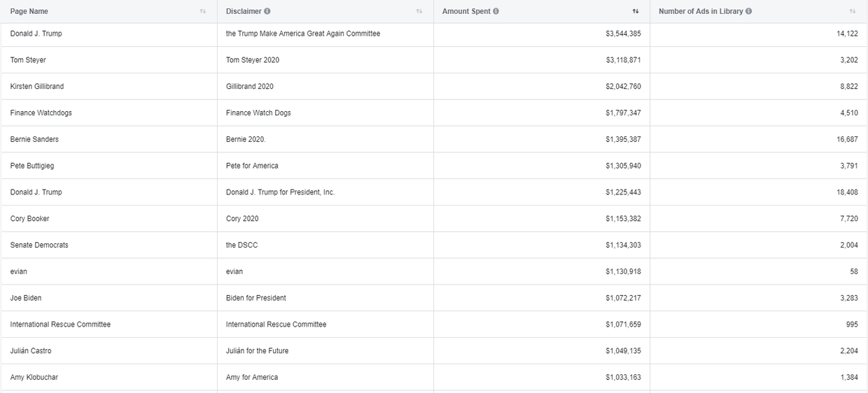Click Julián for the Future disclaimer
Viewport: 868px width, 393px height.
[257, 351]
